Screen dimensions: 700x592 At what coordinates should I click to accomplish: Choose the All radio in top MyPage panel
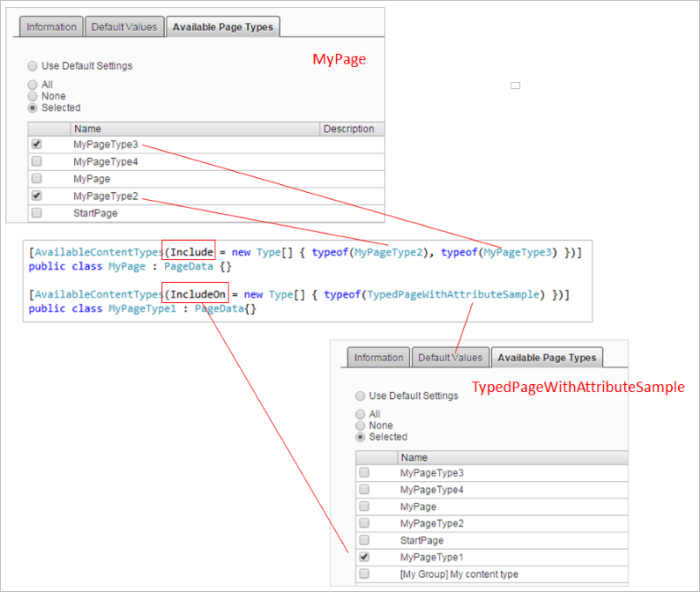[x=34, y=85]
